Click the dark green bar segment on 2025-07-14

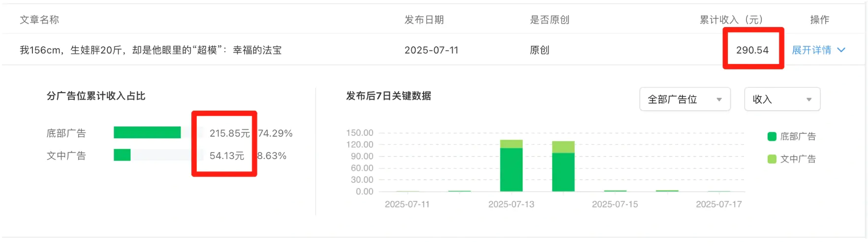563,172
